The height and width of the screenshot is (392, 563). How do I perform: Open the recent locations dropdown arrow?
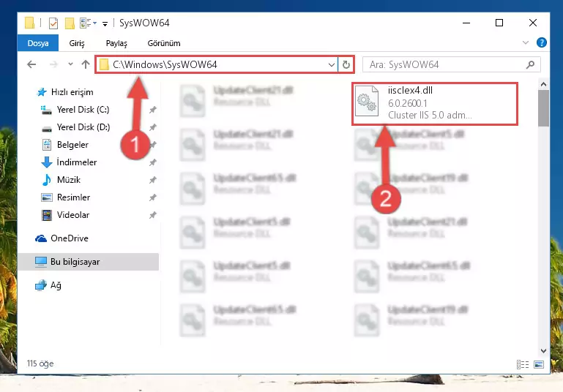point(70,64)
